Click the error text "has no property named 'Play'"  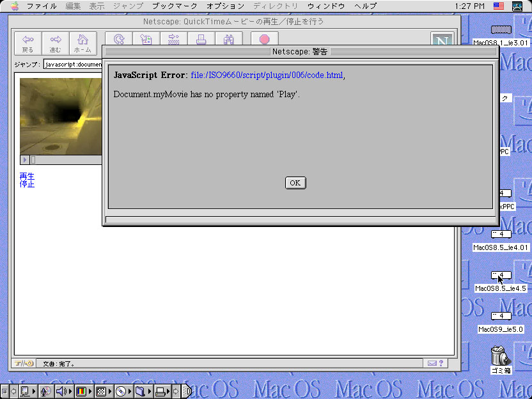coord(245,95)
